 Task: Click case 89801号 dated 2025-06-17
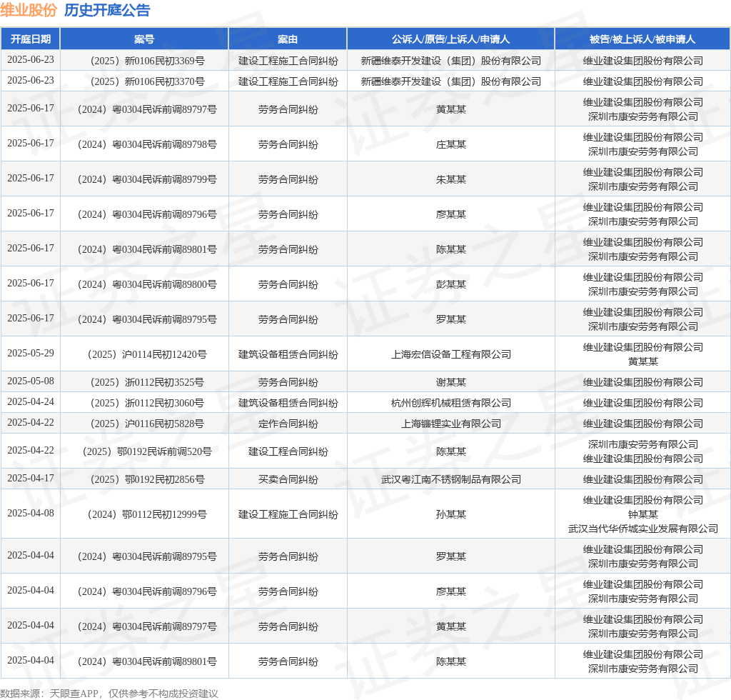pyautogui.click(x=147, y=249)
